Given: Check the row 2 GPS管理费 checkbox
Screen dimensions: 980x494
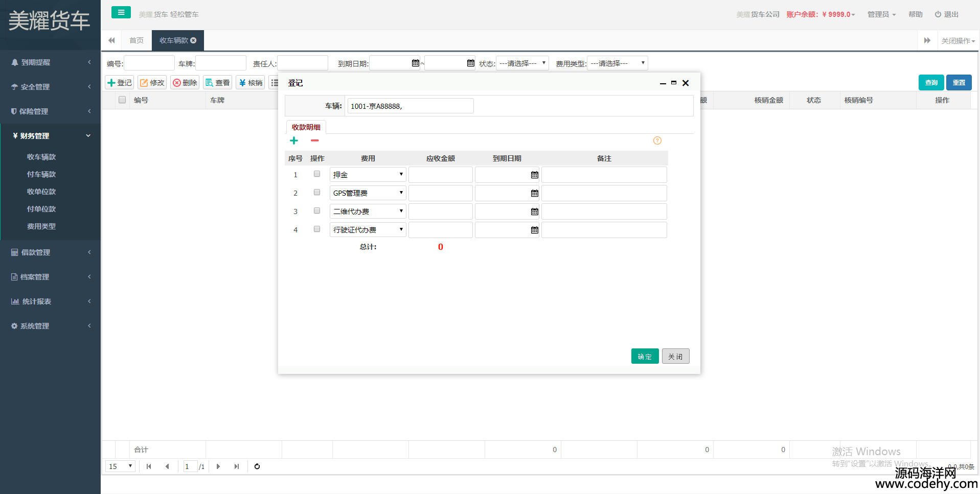Looking at the screenshot, I should pyautogui.click(x=317, y=193).
